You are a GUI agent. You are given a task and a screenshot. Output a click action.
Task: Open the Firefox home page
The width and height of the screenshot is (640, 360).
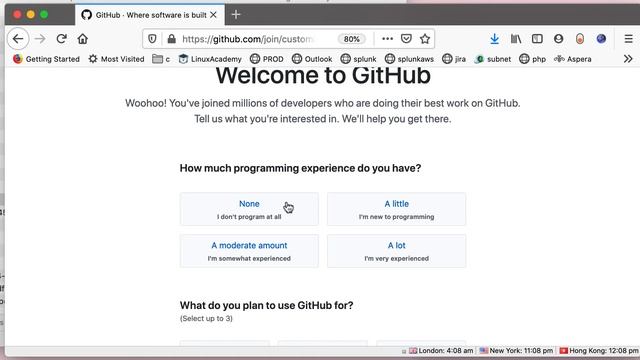(83, 39)
